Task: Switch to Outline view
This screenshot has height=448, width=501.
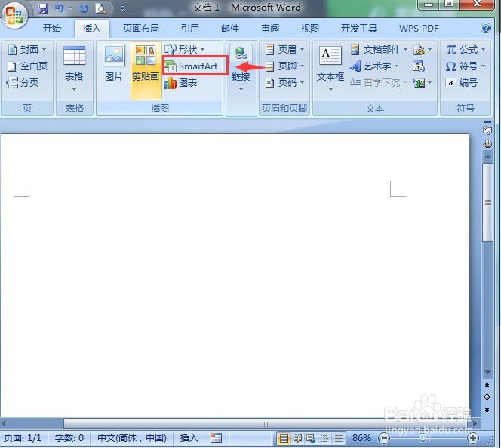Action: (324, 438)
